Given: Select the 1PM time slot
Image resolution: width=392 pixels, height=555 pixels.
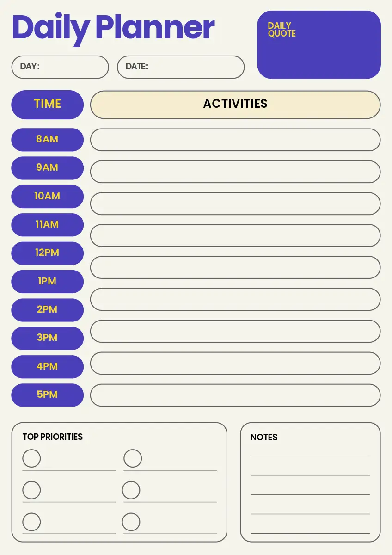Looking at the screenshot, I should [x=47, y=281].
